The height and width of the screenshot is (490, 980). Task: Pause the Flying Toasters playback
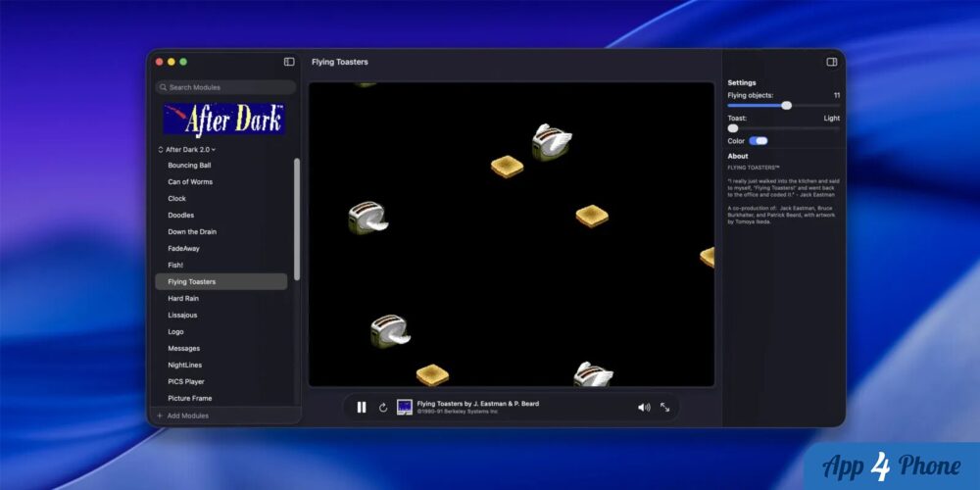point(362,408)
